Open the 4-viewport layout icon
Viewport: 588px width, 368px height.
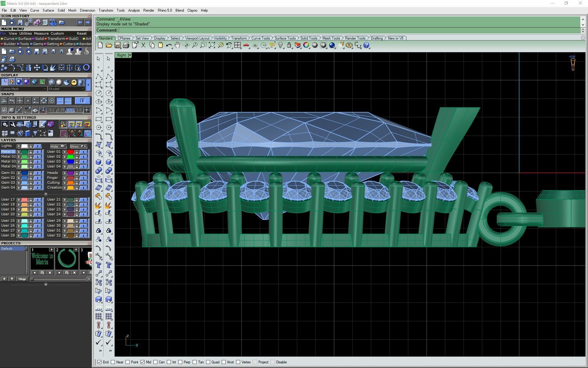click(237, 45)
